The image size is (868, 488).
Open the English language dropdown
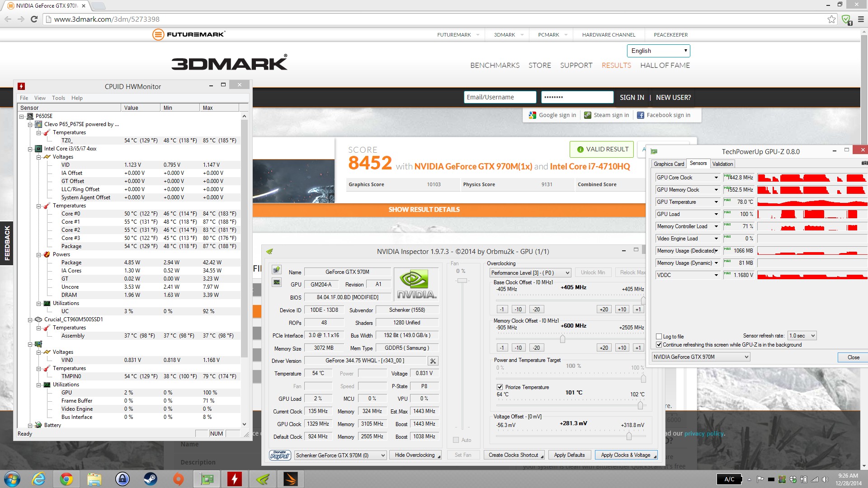tap(658, 51)
